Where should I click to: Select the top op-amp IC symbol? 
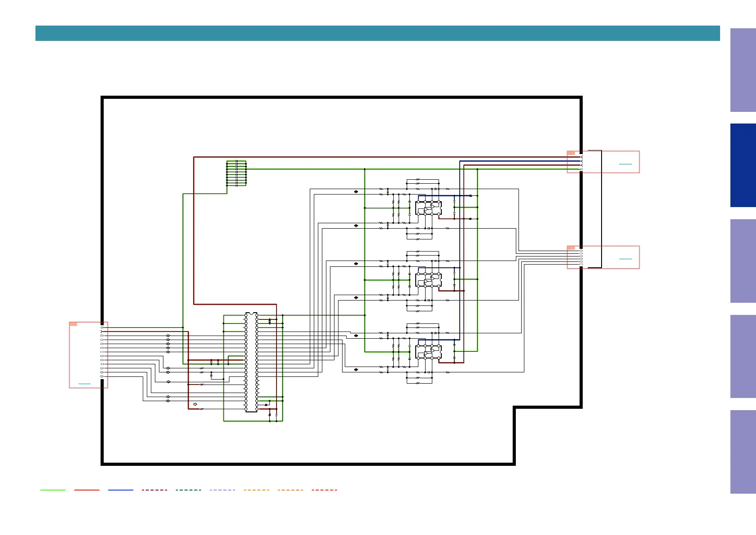429,208
